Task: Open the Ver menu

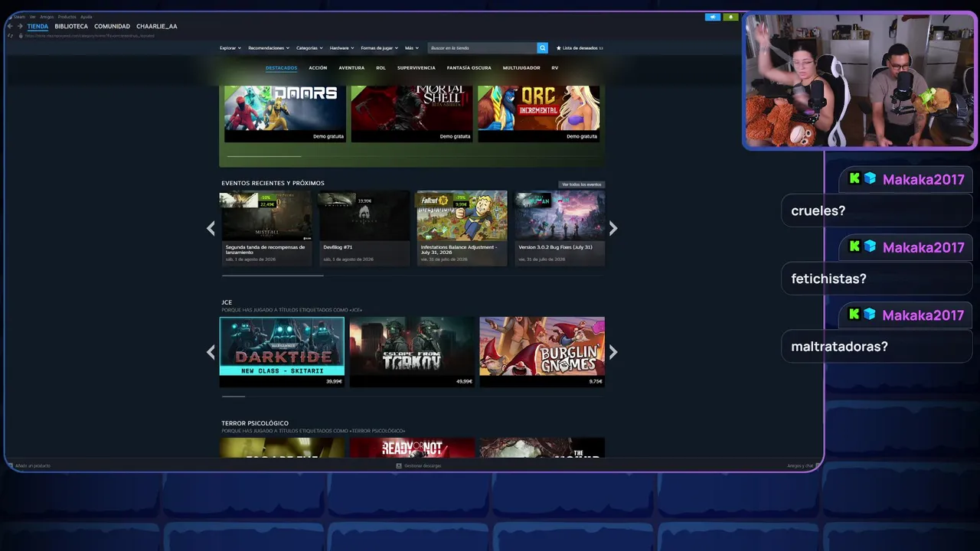Action: (x=32, y=16)
